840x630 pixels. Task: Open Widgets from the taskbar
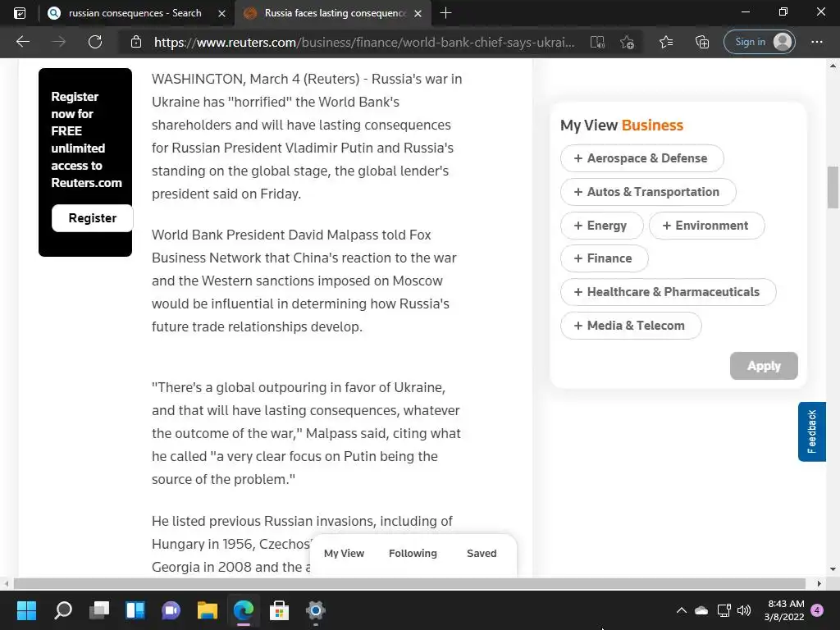pos(135,610)
